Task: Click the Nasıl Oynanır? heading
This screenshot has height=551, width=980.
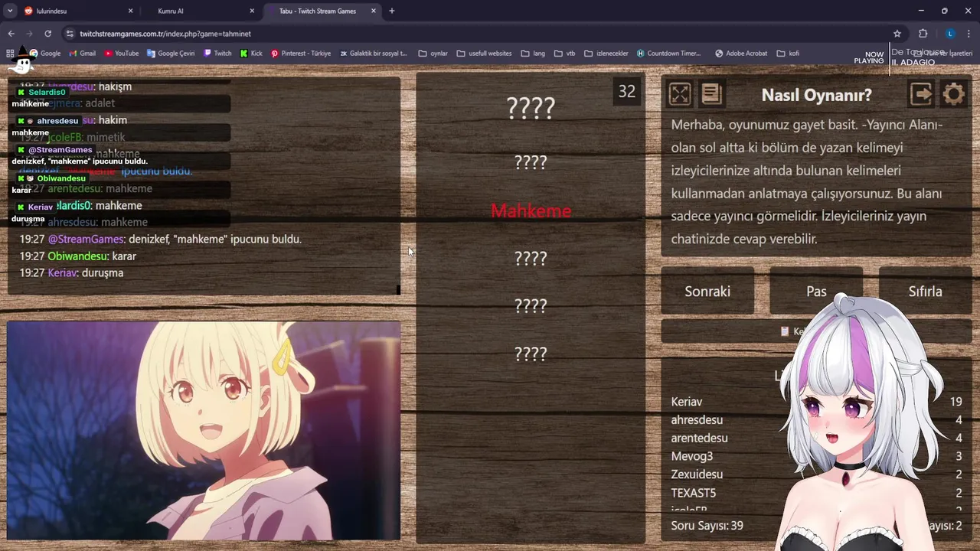Action: point(816,95)
